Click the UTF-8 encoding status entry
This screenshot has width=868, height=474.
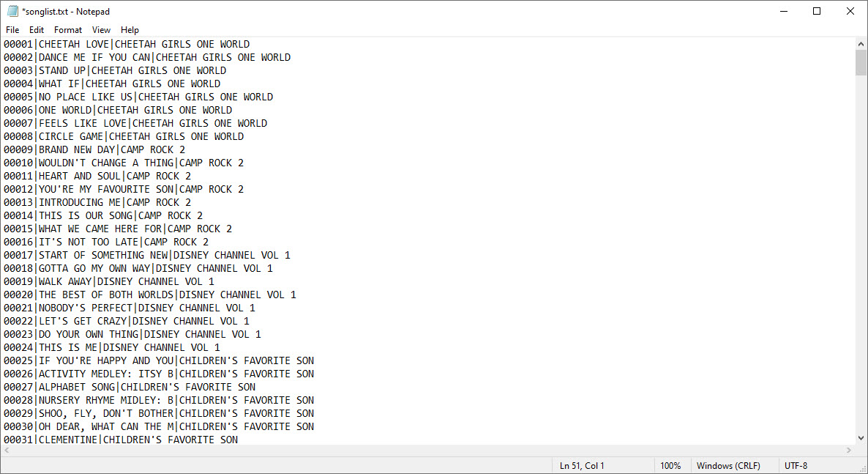click(796, 466)
